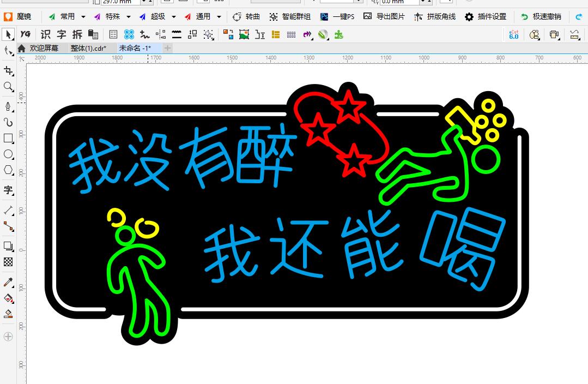The height and width of the screenshot is (384, 588).
Task: Expand the 特殊 dropdown arrow
Action: [x=129, y=16]
